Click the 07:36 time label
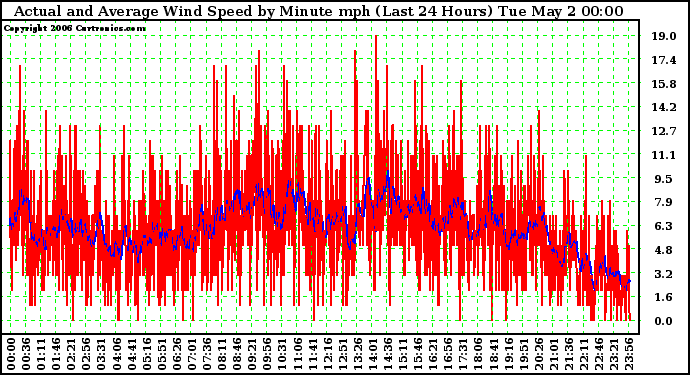Image resolution: width=690 pixels, height=375 pixels. [x=206, y=354]
